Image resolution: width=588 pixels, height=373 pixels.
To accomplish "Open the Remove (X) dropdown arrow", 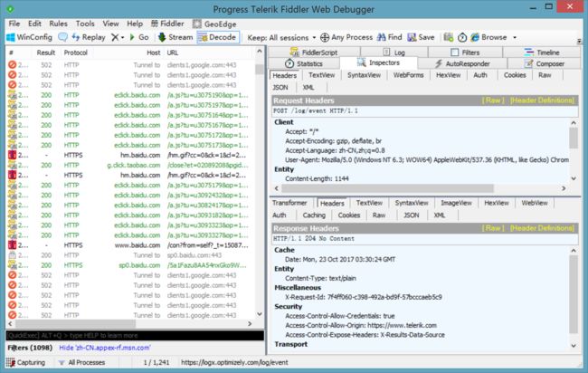I will click(123, 37).
